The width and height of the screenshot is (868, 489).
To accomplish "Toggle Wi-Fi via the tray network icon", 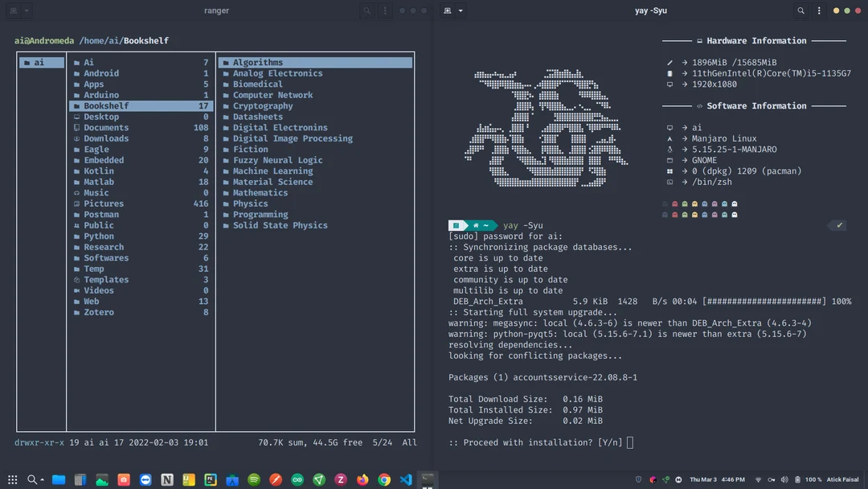I will (x=757, y=479).
